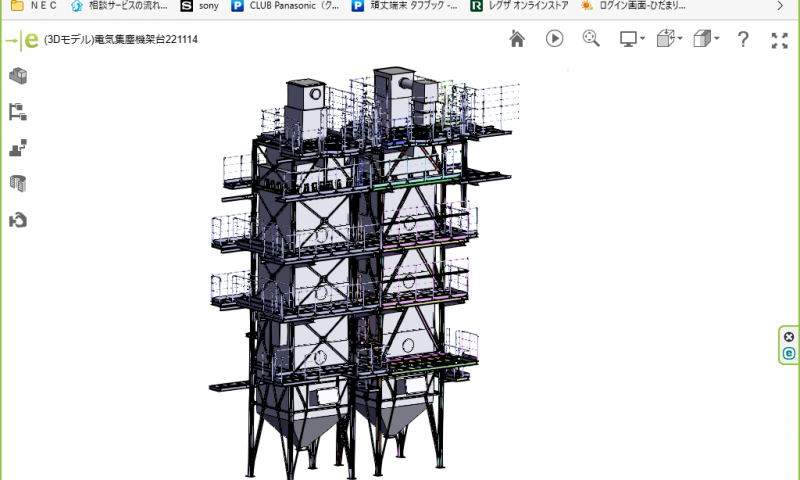This screenshot has width=800, height=480.
Task: Click the green e badge on the right edge
Action: click(x=789, y=353)
